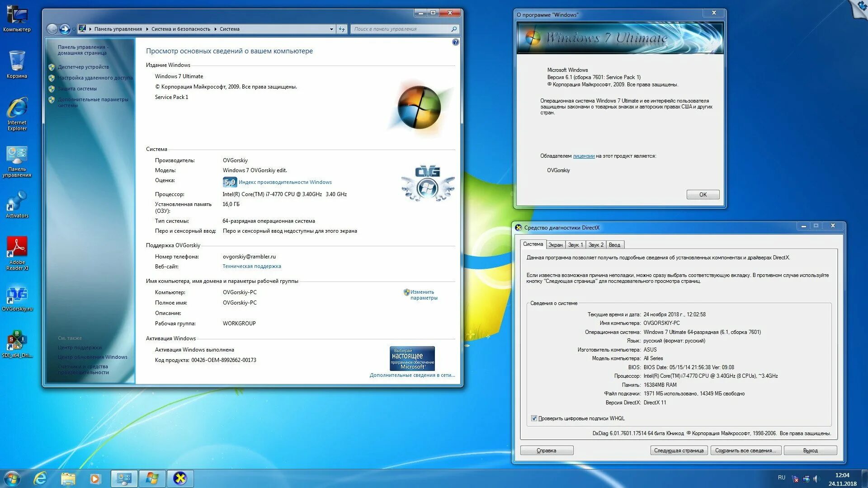This screenshot has height=488, width=868.
Task: Click the Диспетчер устройств sidebar link
Action: [83, 67]
